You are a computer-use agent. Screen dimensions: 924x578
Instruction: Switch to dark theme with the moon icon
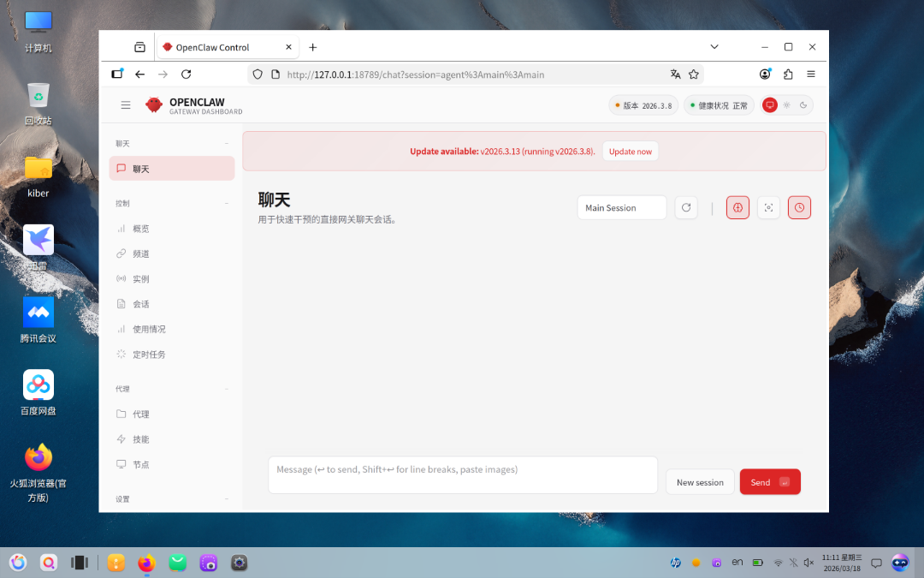point(803,104)
